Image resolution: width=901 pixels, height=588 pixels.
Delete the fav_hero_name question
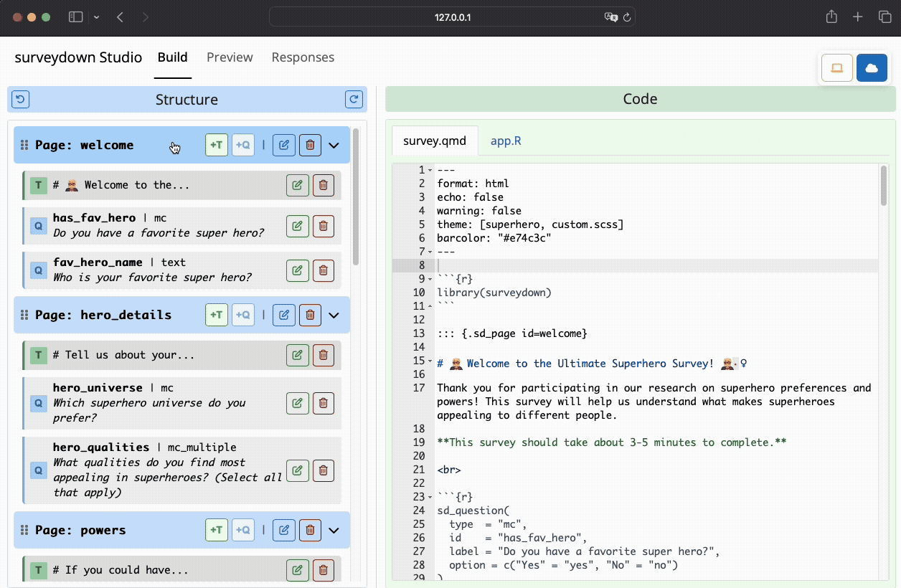click(x=324, y=270)
